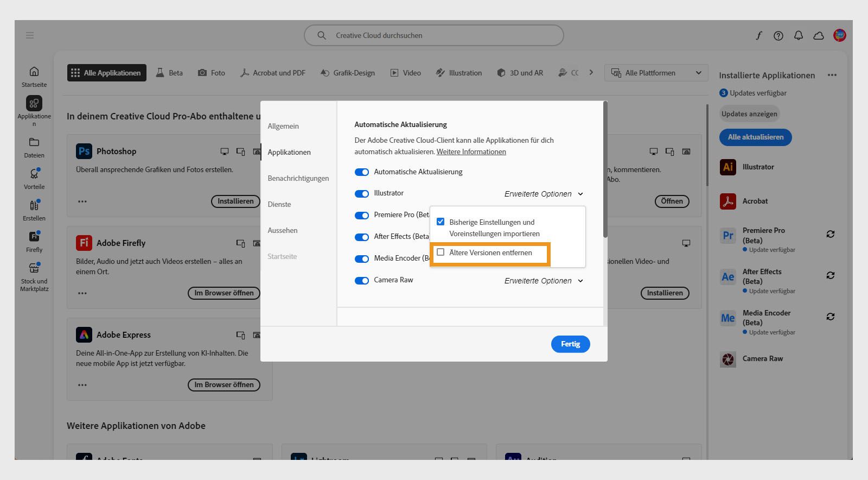Open Photoshop card three-dot menu

82,201
